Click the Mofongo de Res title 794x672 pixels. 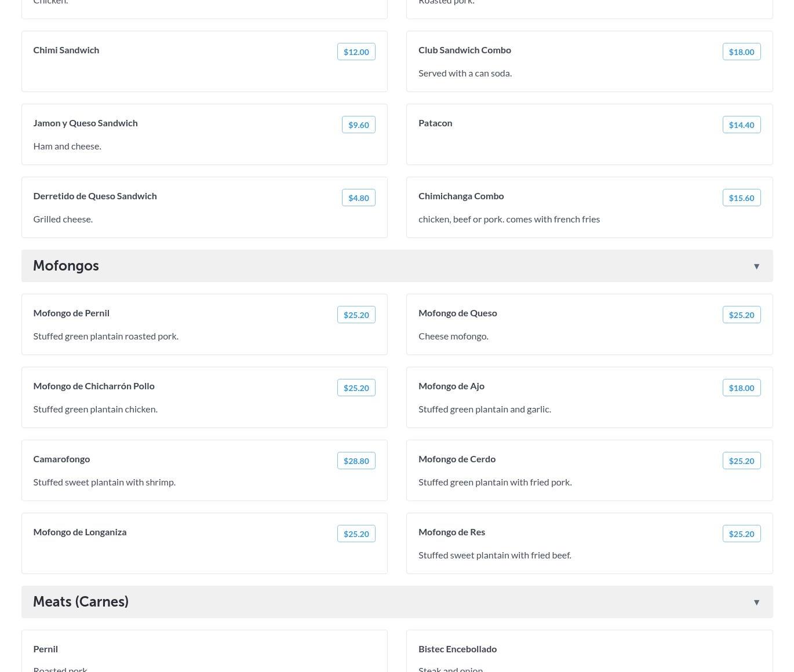[451, 532]
